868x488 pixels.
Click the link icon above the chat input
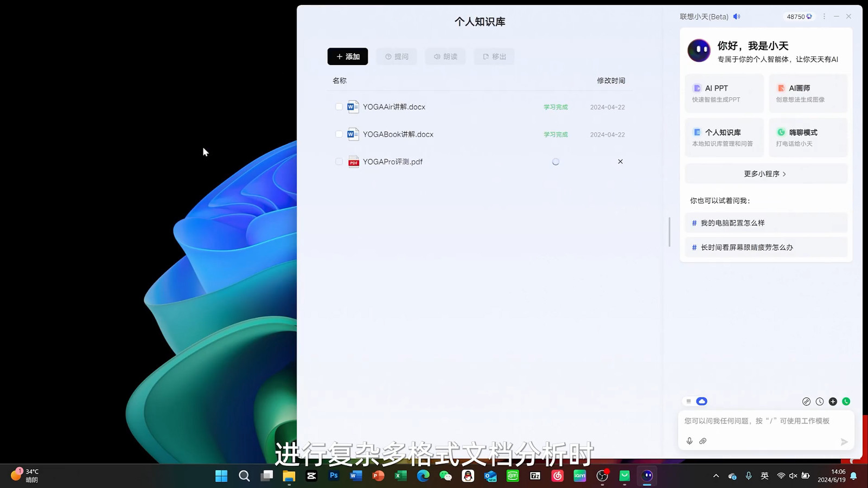coord(806,401)
